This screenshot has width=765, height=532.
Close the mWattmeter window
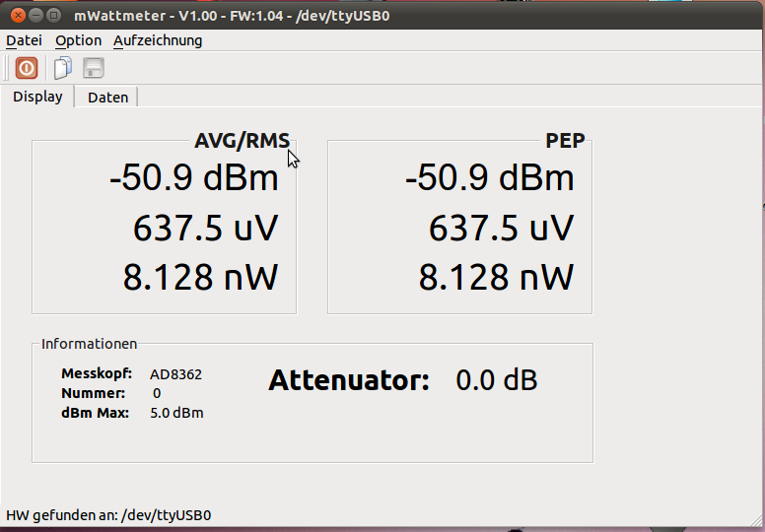[x=18, y=16]
